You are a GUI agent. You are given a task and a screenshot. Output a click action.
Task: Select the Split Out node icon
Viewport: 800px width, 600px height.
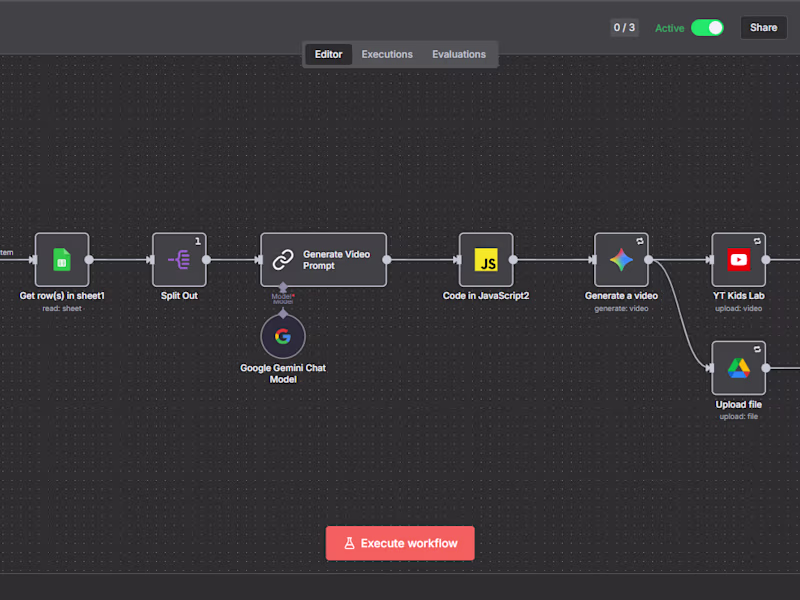coord(179,259)
